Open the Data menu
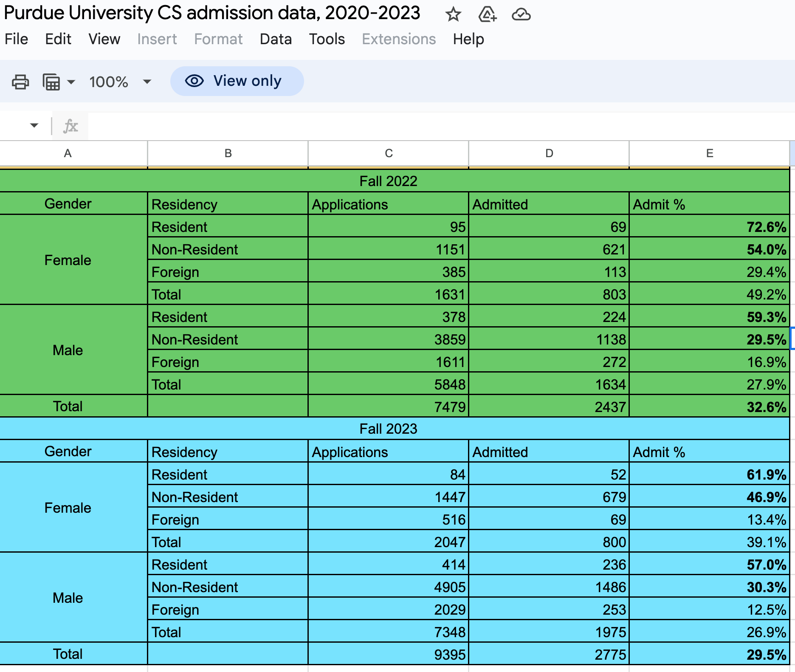Screen dimensions: 795x672 click(276, 39)
